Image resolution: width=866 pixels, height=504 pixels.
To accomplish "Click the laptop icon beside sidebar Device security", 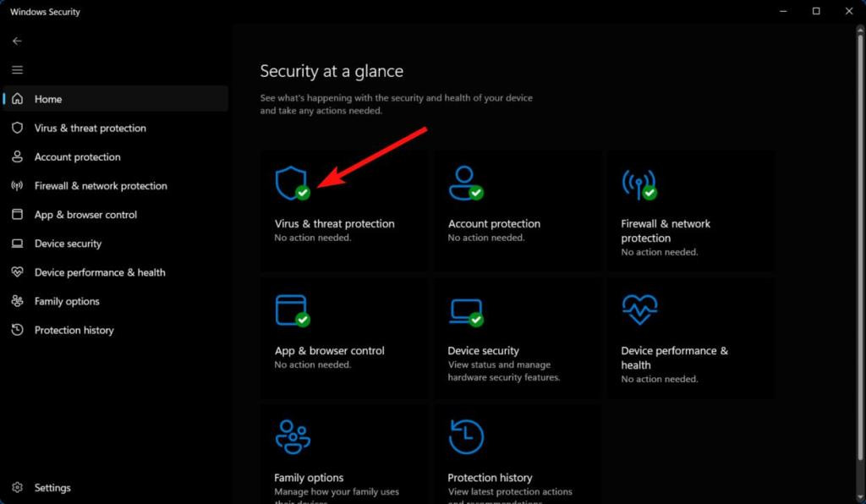I will [x=18, y=244].
